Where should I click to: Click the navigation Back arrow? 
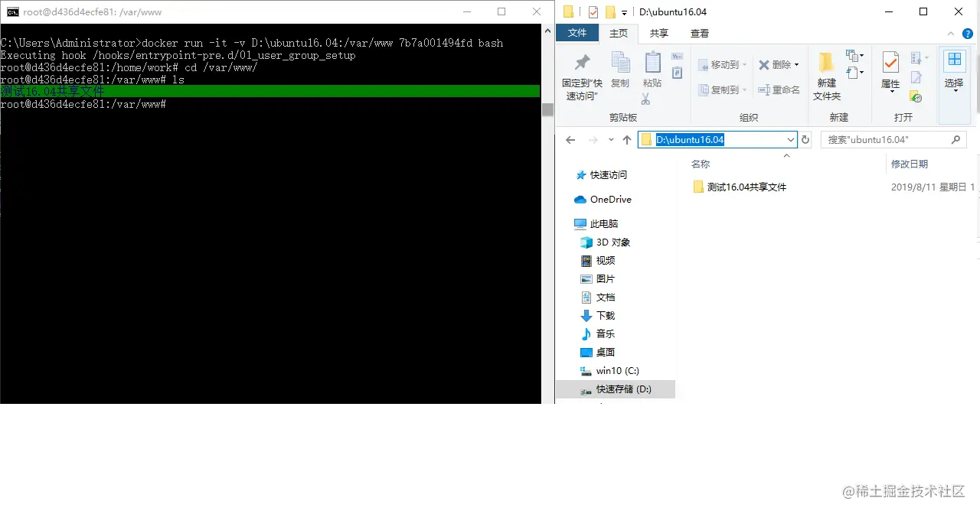[x=570, y=139]
